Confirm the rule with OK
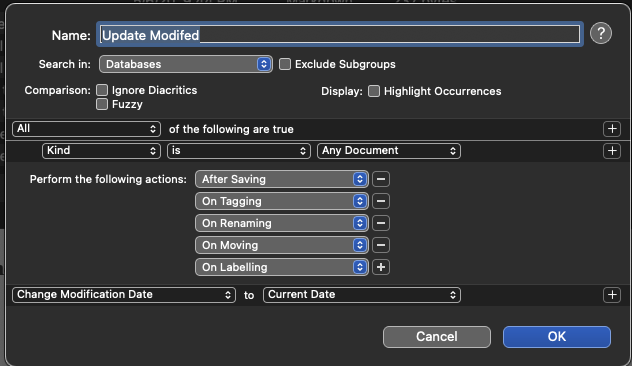Viewport: 632px width, 366px height. point(557,337)
